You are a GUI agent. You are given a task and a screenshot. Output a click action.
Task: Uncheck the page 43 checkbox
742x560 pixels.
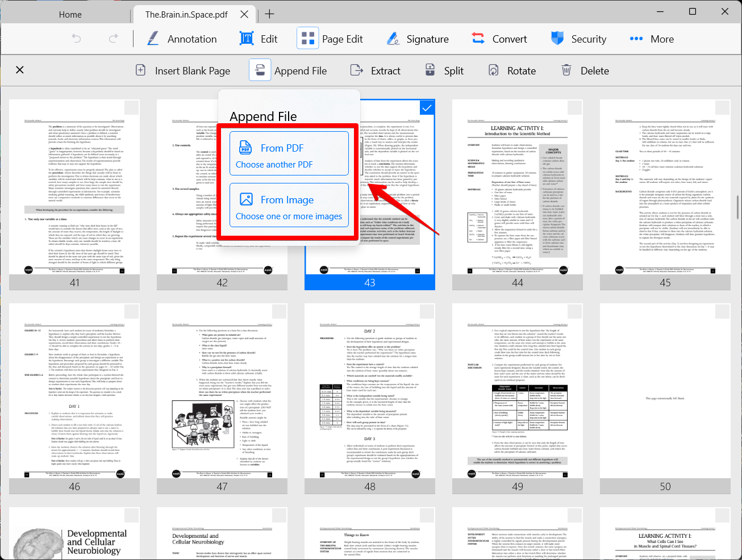tap(427, 108)
